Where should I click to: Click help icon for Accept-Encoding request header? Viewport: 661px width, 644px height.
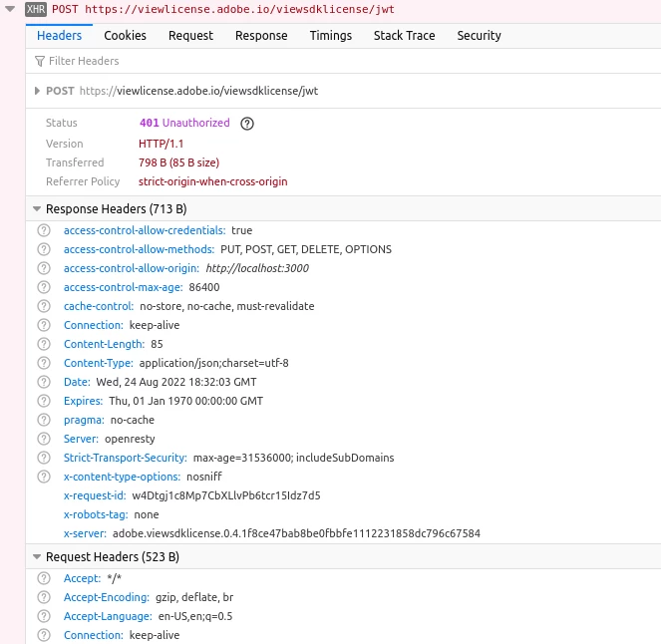coord(44,597)
